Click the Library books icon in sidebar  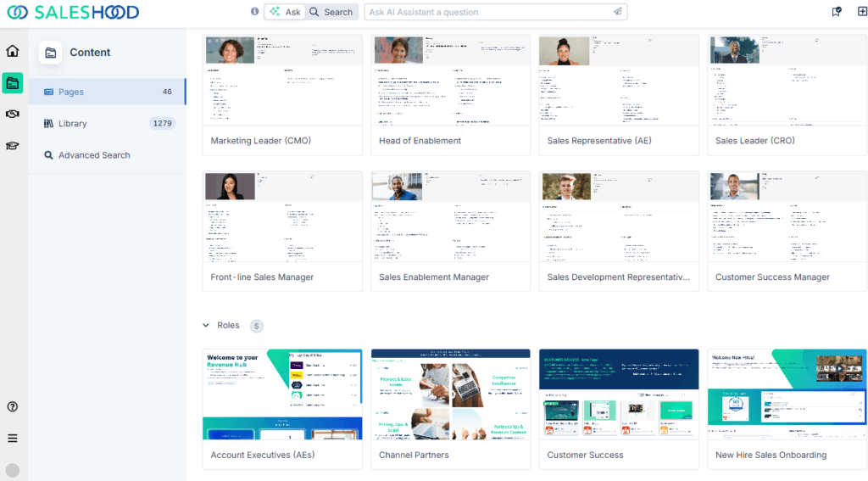pos(48,124)
